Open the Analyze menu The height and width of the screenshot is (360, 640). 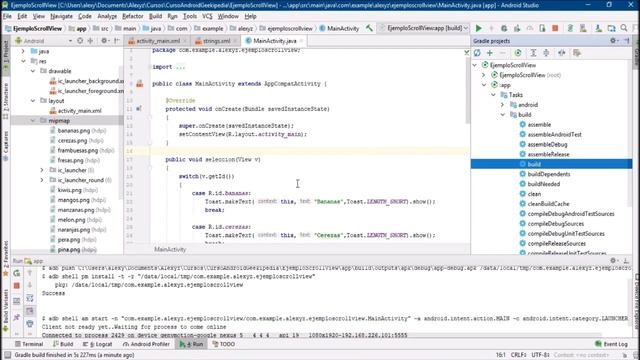click(107, 16)
